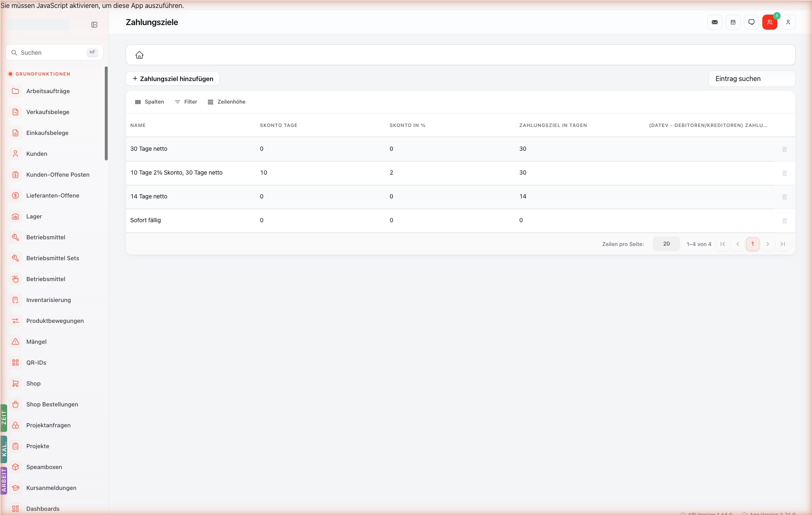Click Zahlungsziel hinzufügen button
Screen dimensions: 812x515
pos(173,79)
